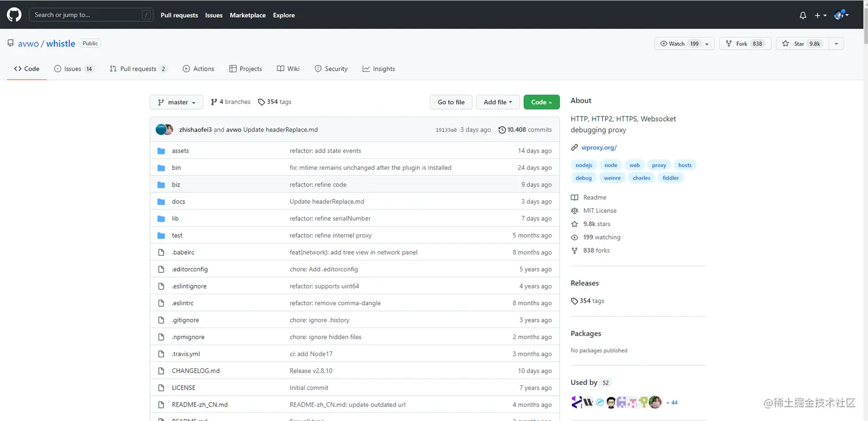View the 354 tags next to branches
This screenshot has width=868, height=421.
coord(275,102)
